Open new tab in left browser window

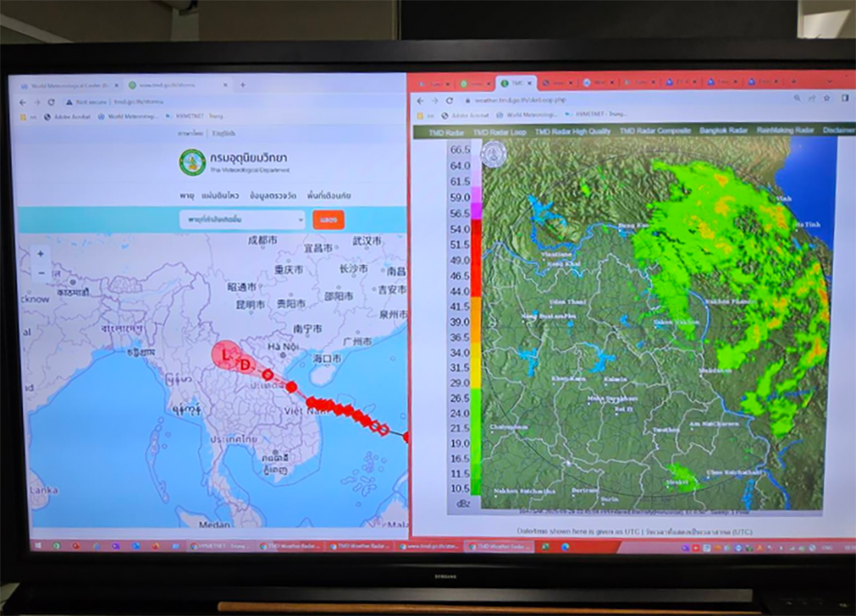coord(242,86)
